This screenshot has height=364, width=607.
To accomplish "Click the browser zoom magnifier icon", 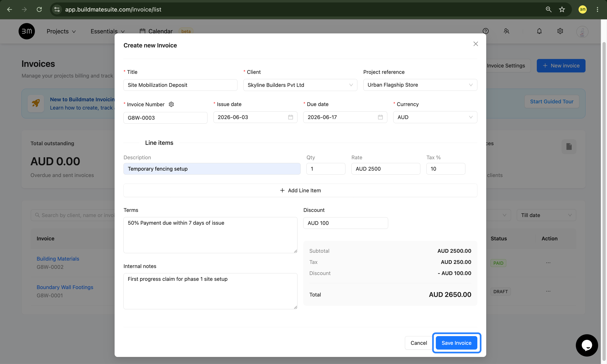I will coord(549,9).
